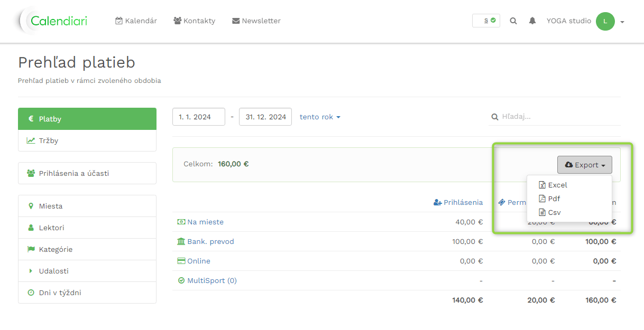Click the start date field 1. 1. 2024
This screenshot has width=644, height=330.
pyautogui.click(x=199, y=117)
